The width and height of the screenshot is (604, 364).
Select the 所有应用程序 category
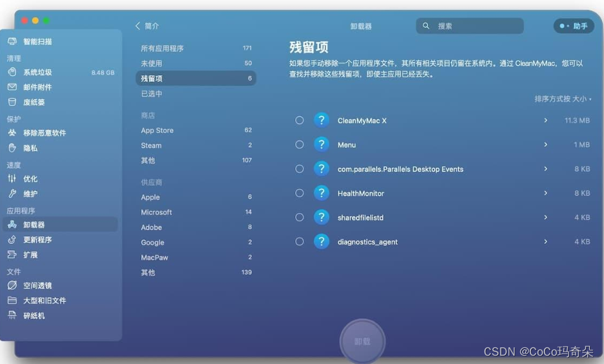point(196,48)
